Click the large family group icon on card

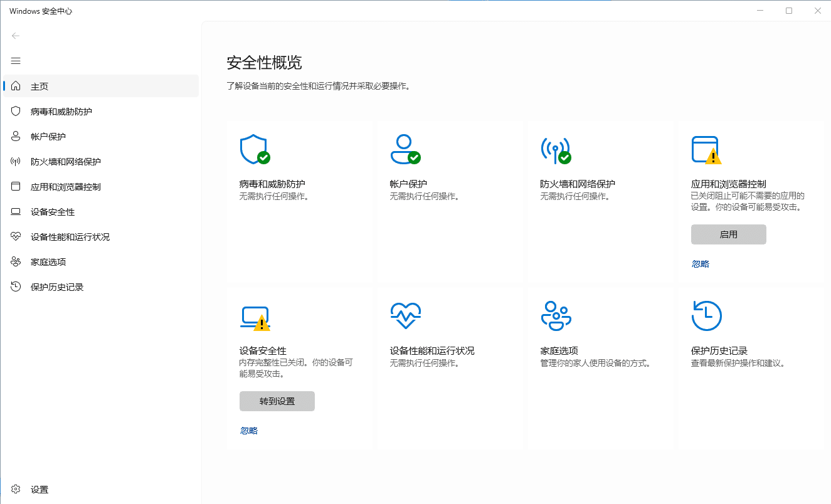[556, 315]
